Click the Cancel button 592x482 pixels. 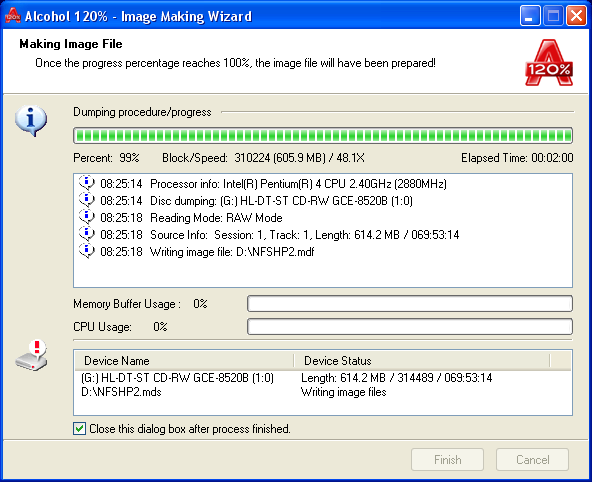click(x=532, y=459)
